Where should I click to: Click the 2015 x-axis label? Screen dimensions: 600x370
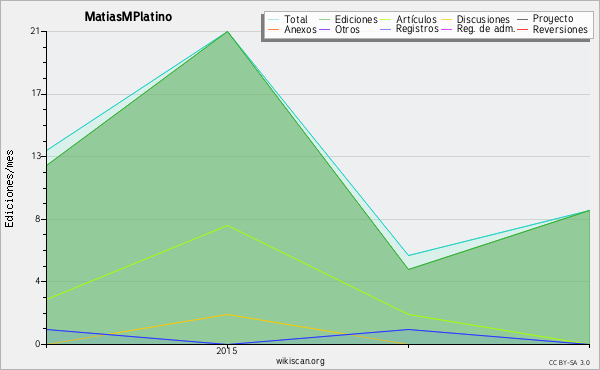[227, 350]
